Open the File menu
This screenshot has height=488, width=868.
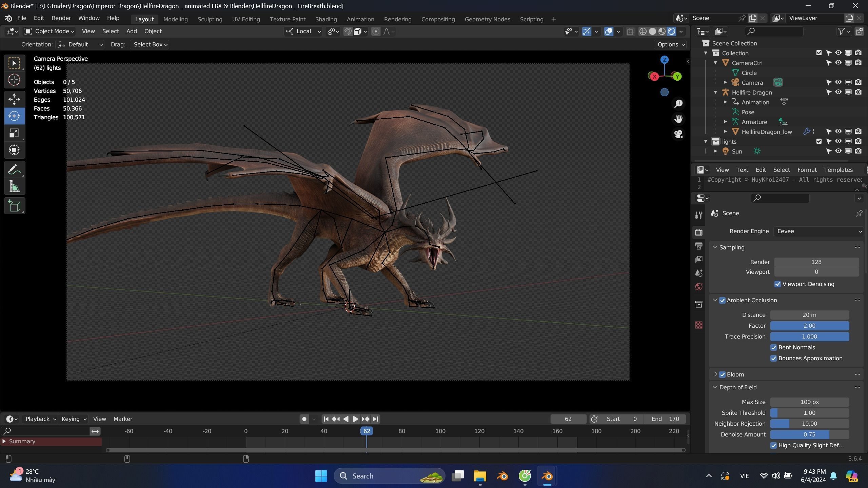[x=22, y=18]
